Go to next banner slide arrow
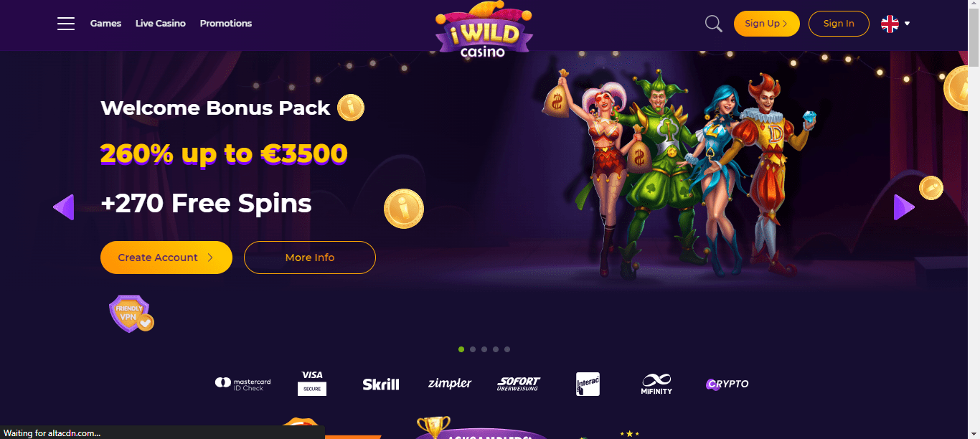The height and width of the screenshot is (439, 980). tap(904, 207)
